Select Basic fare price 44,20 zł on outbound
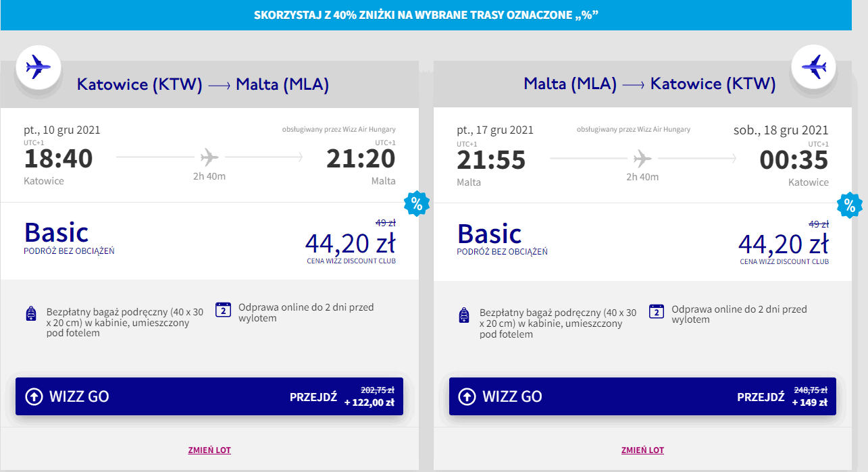The width and height of the screenshot is (868, 472). tap(350, 242)
